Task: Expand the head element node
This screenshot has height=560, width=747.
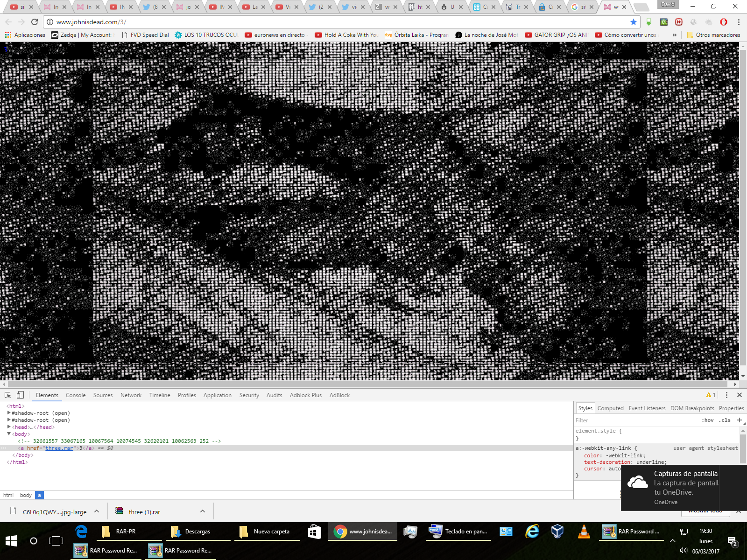Action: (9, 427)
